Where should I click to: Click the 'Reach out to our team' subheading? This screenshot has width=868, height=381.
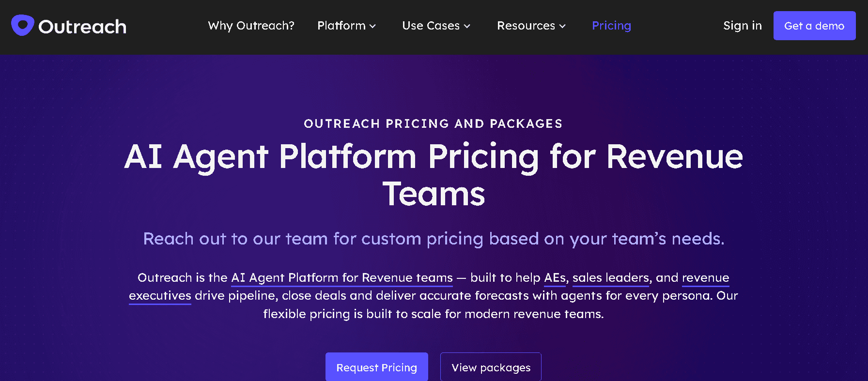click(x=434, y=239)
